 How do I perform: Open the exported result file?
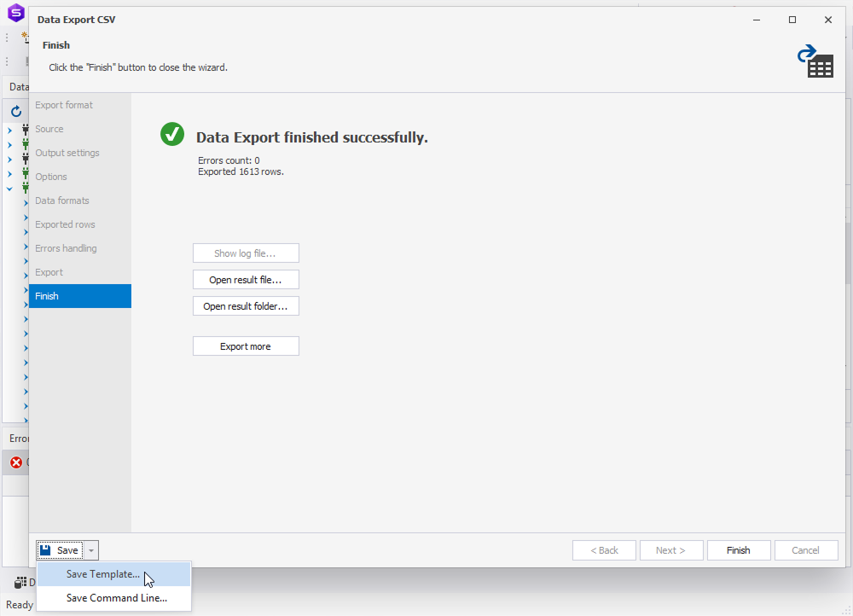[246, 280]
